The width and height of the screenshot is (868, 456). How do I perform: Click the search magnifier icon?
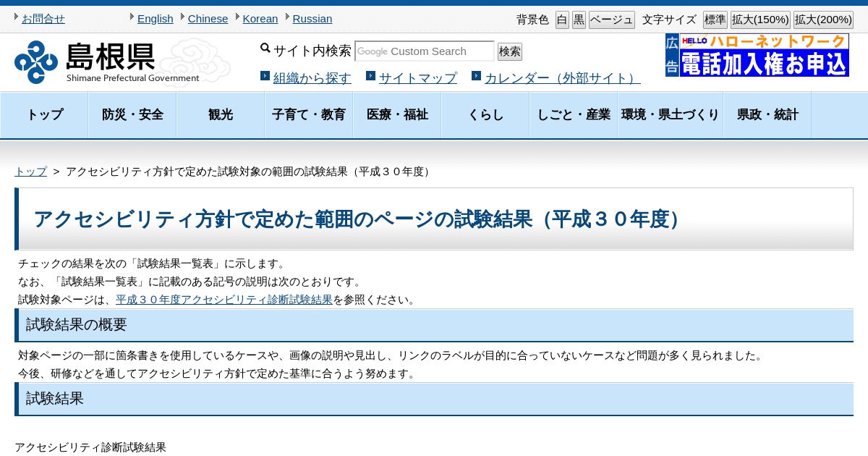265,48
